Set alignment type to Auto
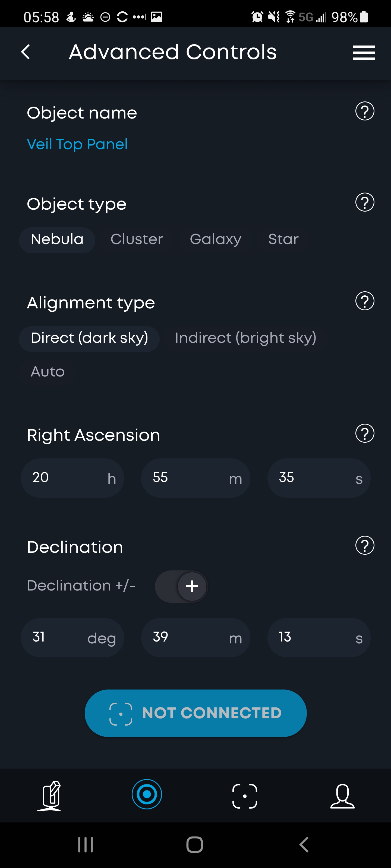The image size is (391, 868). [x=48, y=372]
